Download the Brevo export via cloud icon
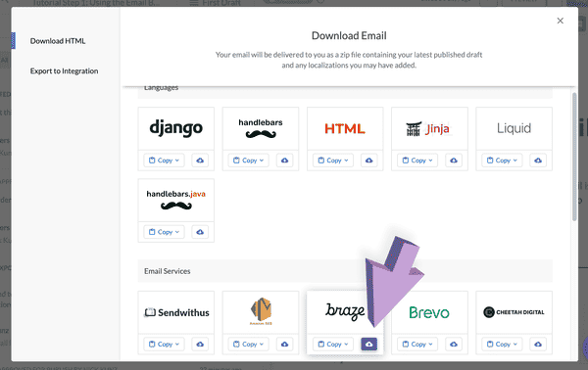The image size is (588, 370). tap(454, 344)
